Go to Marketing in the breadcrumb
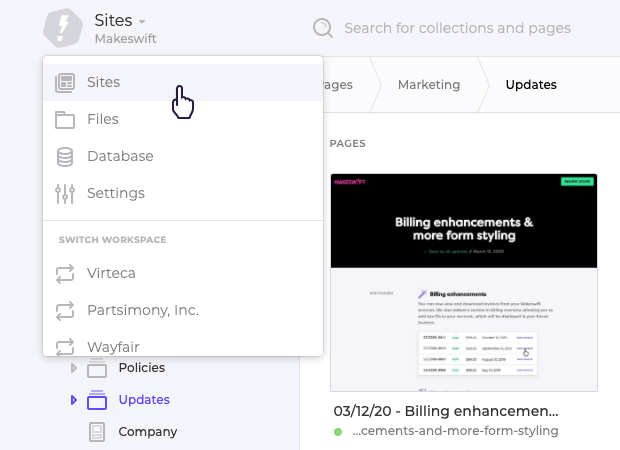 click(x=428, y=85)
